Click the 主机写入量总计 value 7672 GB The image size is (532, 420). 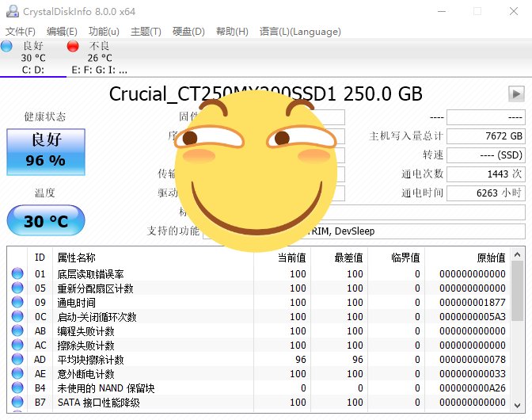click(486, 136)
